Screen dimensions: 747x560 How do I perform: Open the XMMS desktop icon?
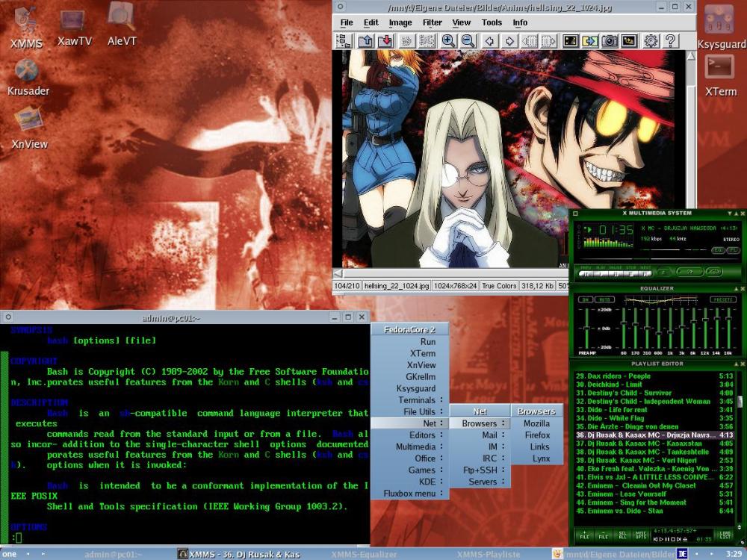pyautogui.click(x=26, y=27)
